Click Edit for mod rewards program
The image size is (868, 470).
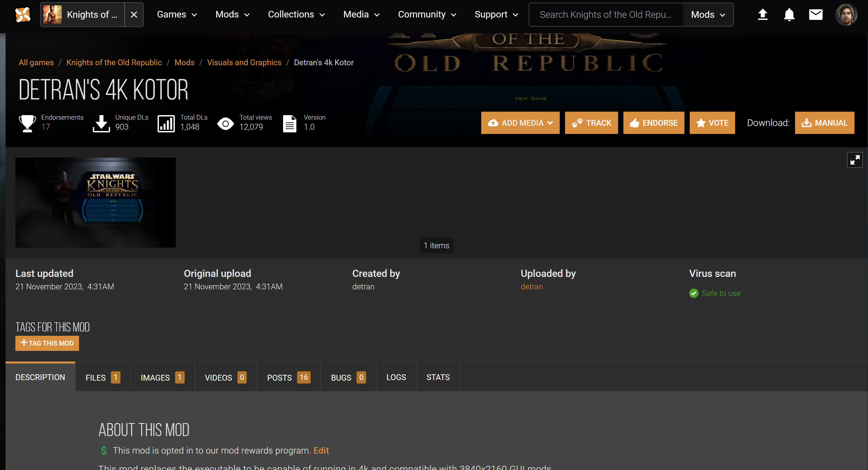pyautogui.click(x=321, y=450)
